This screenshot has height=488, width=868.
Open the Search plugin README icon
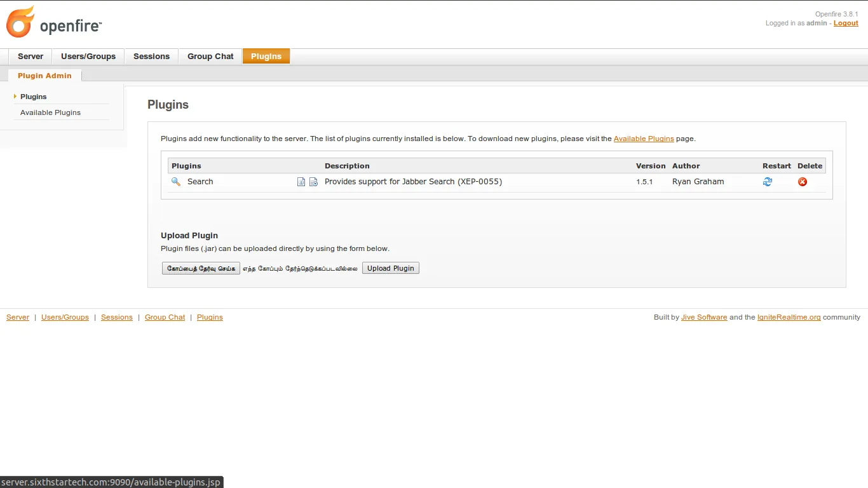301,182
